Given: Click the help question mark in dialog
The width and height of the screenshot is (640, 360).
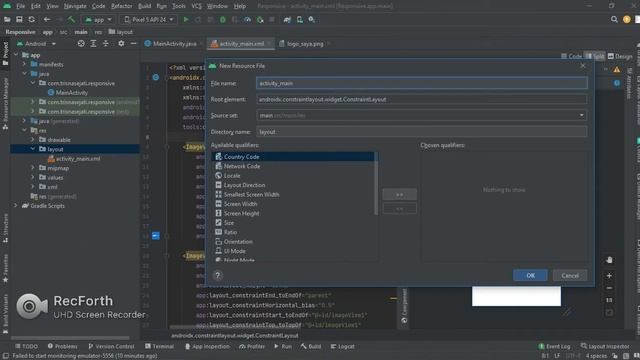Looking at the screenshot, I should point(218,275).
